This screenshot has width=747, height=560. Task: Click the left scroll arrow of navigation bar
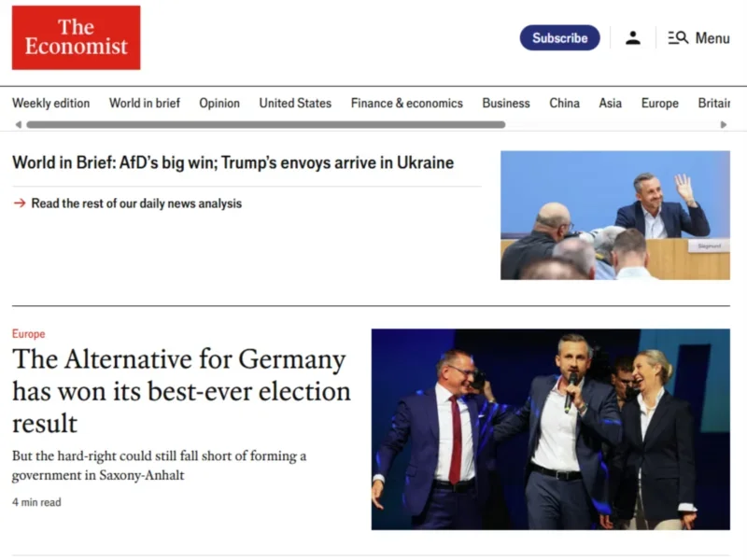pyautogui.click(x=18, y=125)
